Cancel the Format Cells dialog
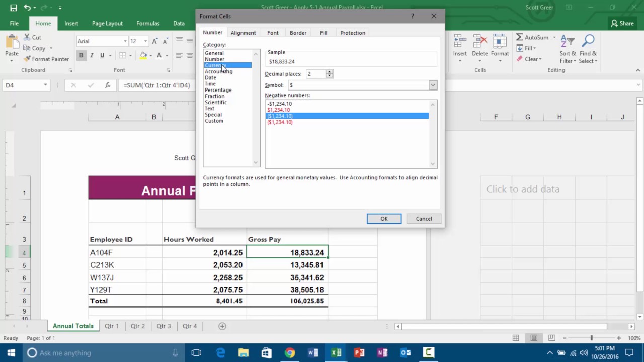The image size is (644, 362). point(424,219)
